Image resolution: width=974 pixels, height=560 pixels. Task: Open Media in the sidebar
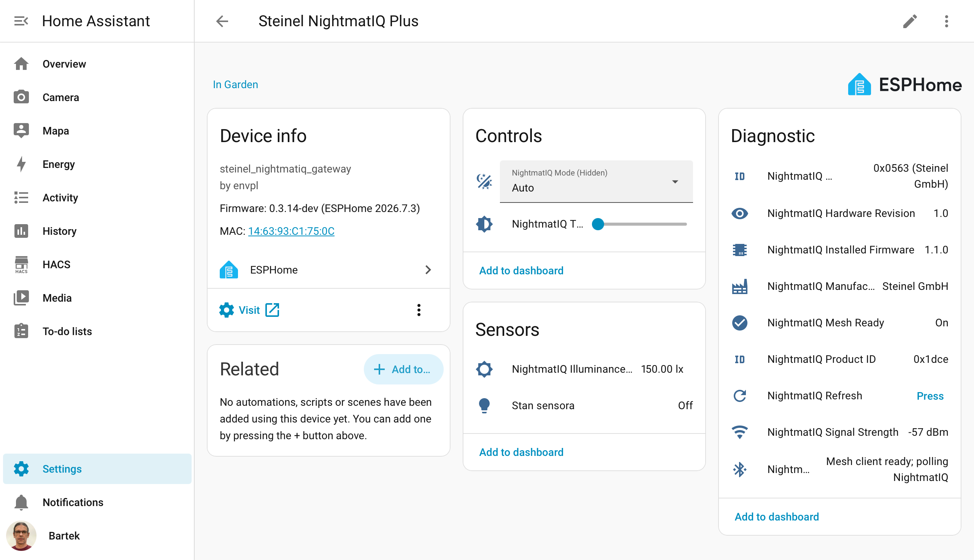(97, 298)
